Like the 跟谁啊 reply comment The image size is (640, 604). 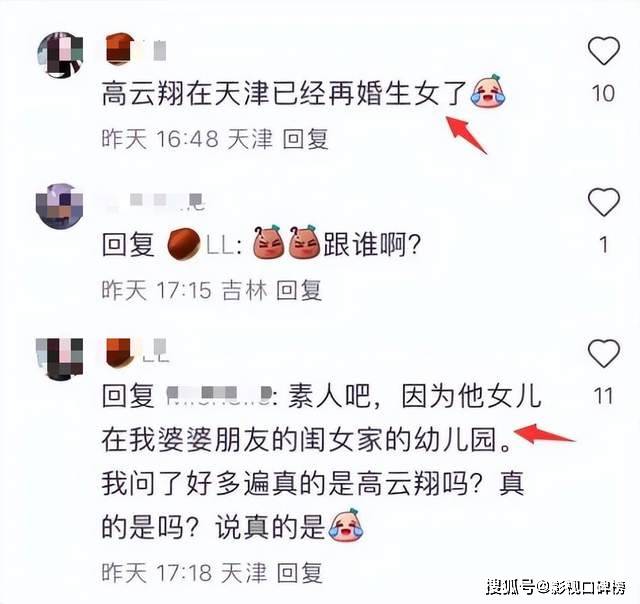click(604, 202)
